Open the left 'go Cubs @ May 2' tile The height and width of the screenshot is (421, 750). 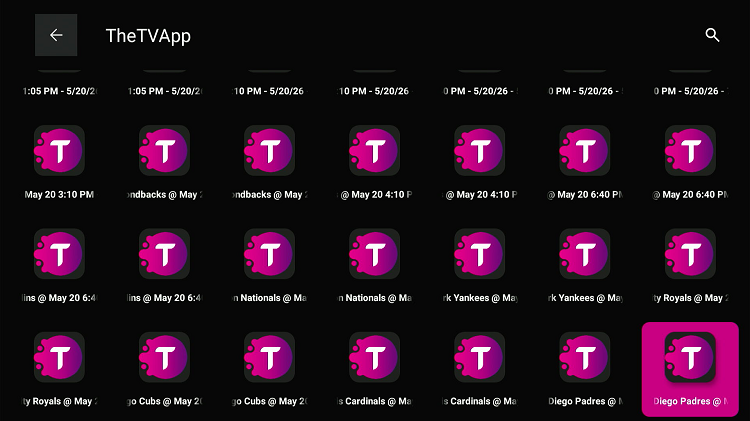(x=165, y=369)
